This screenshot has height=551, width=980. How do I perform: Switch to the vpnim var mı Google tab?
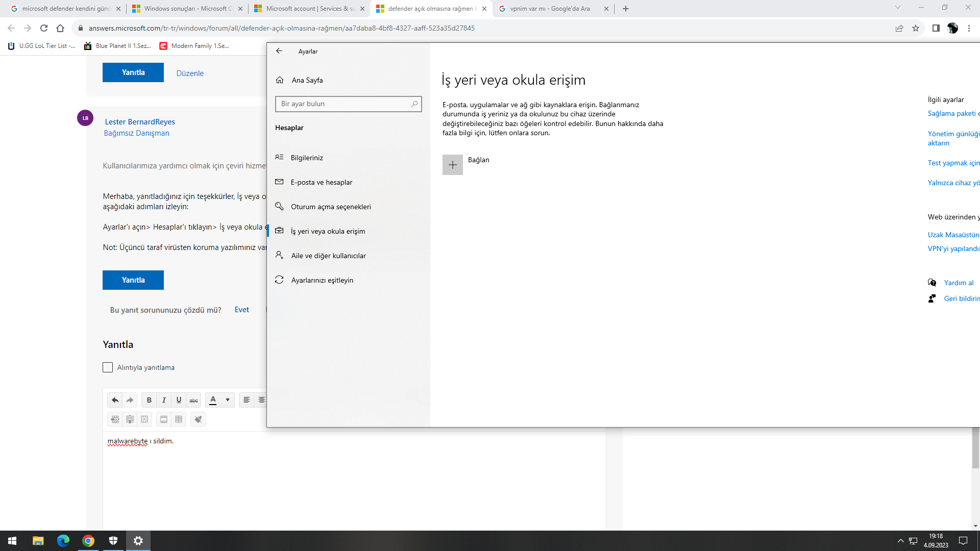(x=550, y=9)
